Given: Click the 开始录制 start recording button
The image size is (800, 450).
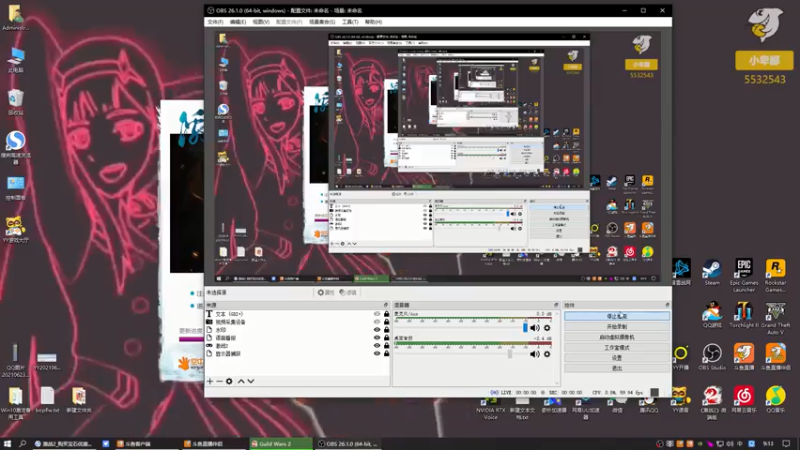Looking at the screenshot, I should (617, 327).
